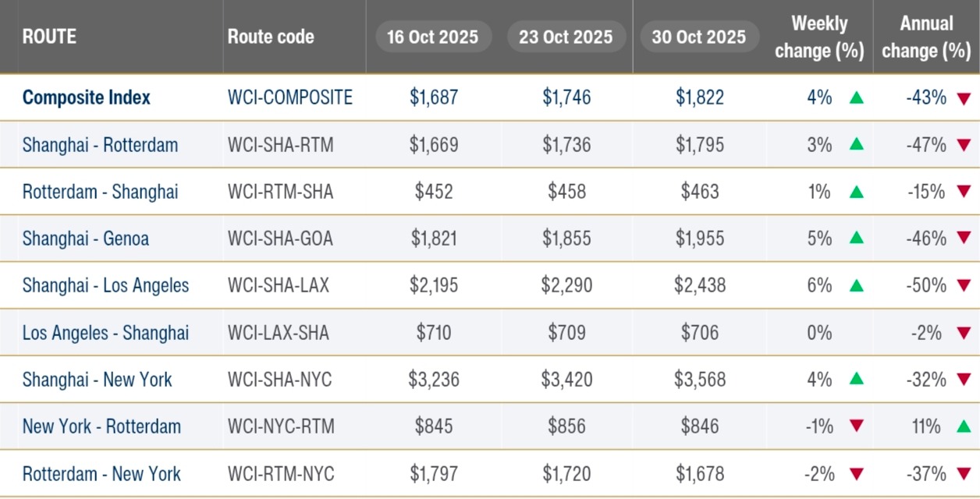Click the Annual change (%) header
Screen dimensions: 980x499
point(926,37)
